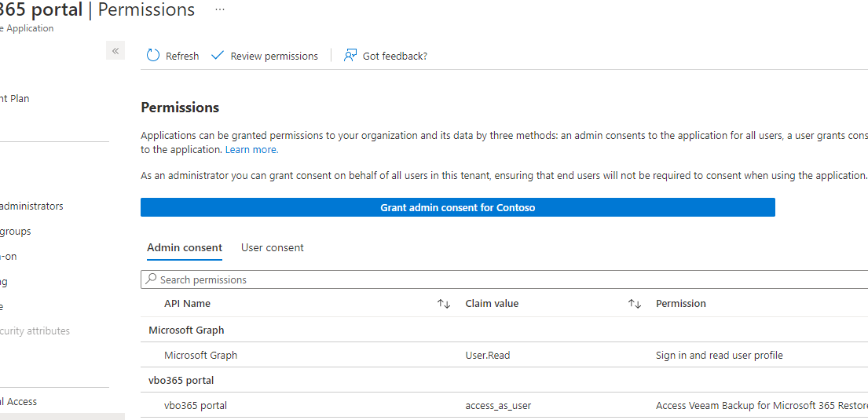
Task: Click the Got feedback person icon
Action: 350,55
